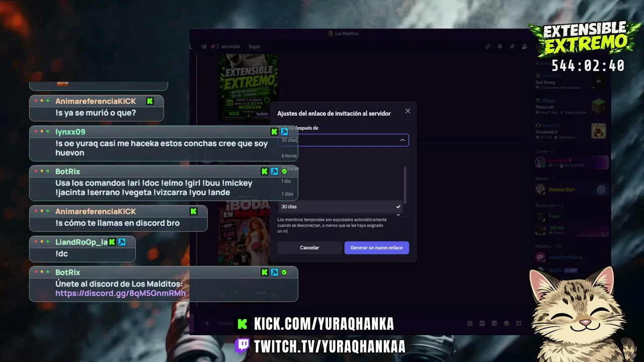Follow the anuncios channel with Seguir
Image resolution: width=644 pixels, height=362 pixels.
coord(255,47)
